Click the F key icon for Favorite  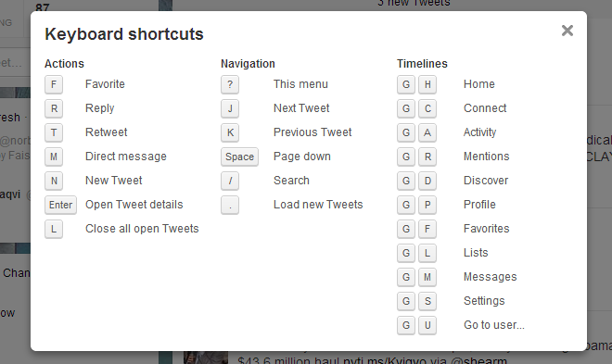tap(54, 84)
